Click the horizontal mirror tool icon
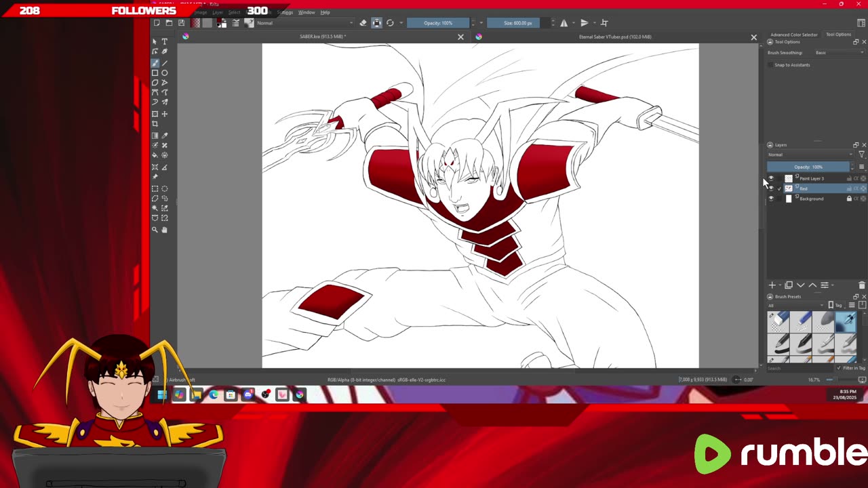This screenshot has width=868, height=488. [564, 23]
